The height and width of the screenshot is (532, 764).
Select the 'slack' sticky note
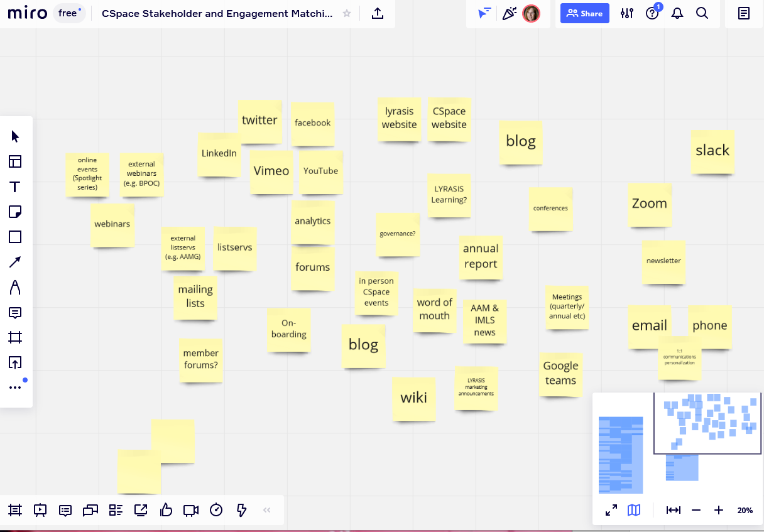pos(712,151)
